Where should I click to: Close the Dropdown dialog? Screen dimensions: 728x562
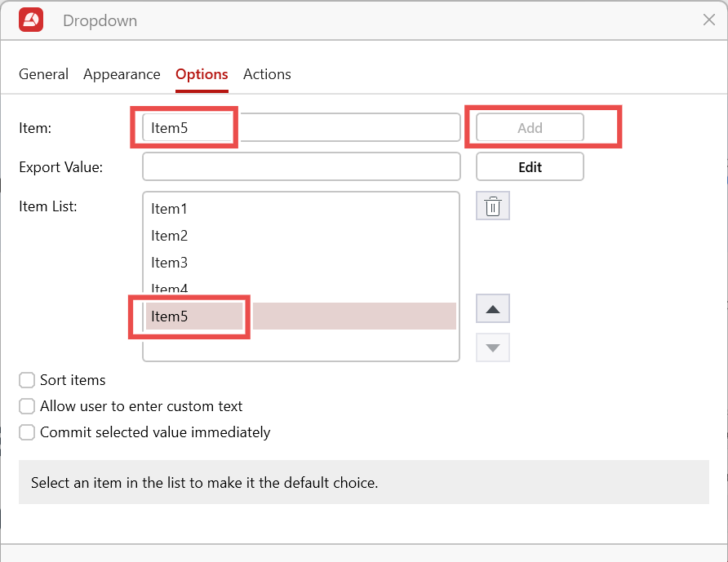pyautogui.click(x=708, y=20)
